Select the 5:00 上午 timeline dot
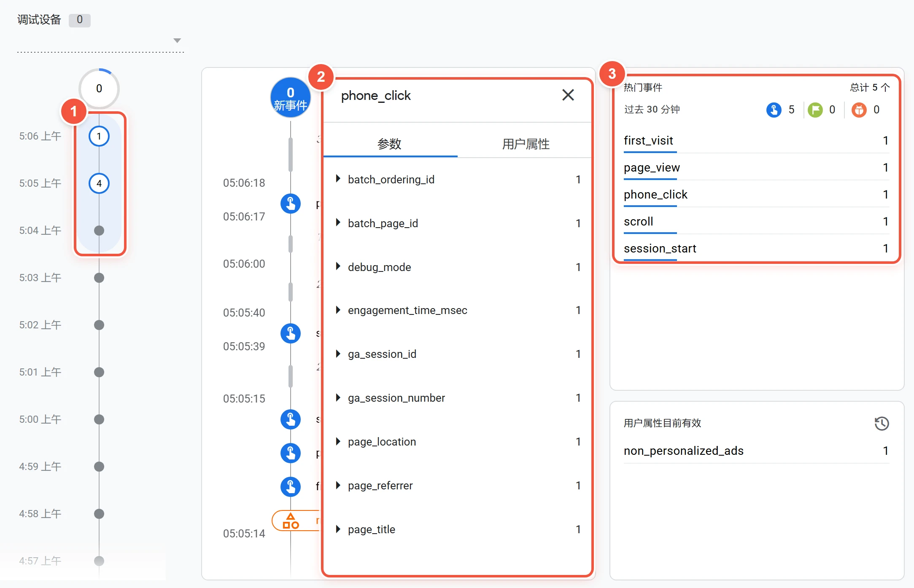 tap(99, 419)
